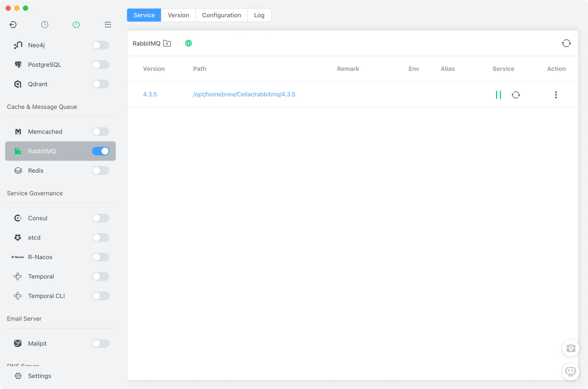588x389 pixels.
Task: Click the Consul logo icon
Action: coord(18,218)
